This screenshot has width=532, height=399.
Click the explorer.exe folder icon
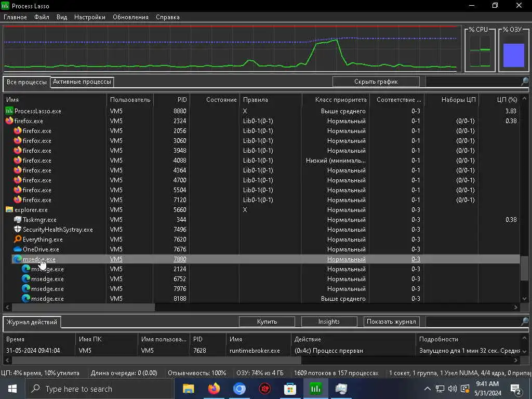coord(9,210)
